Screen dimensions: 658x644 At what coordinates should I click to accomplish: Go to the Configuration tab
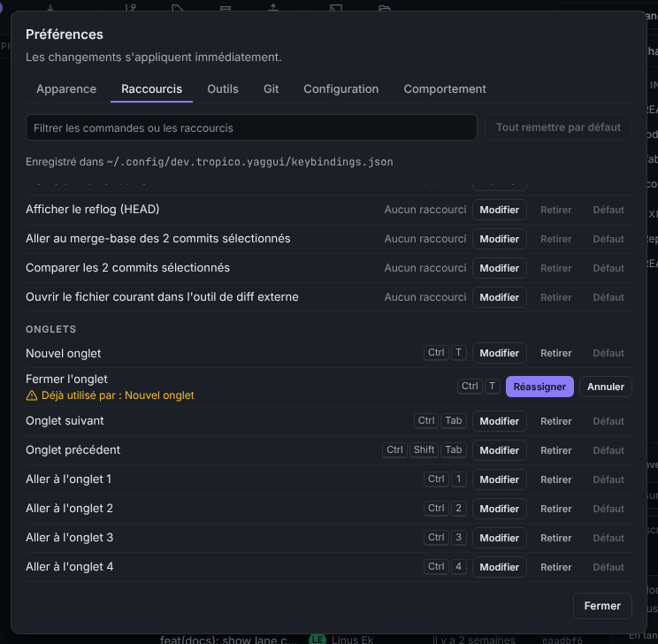point(341,89)
